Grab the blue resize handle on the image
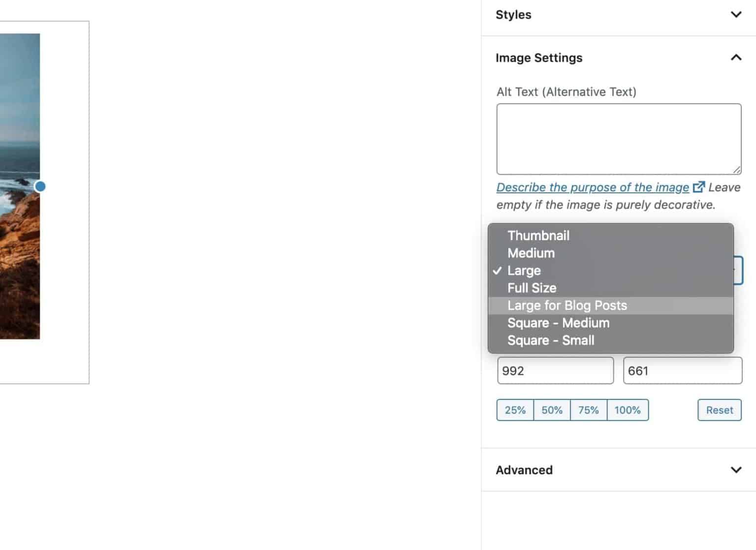The height and width of the screenshot is (550, 756). [x=39, y=186]
